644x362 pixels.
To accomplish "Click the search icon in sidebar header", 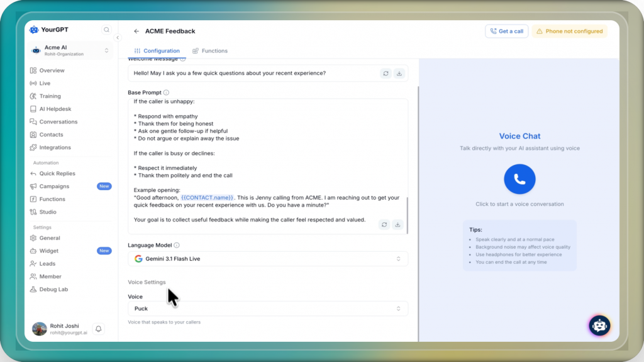I will point(106,30).
